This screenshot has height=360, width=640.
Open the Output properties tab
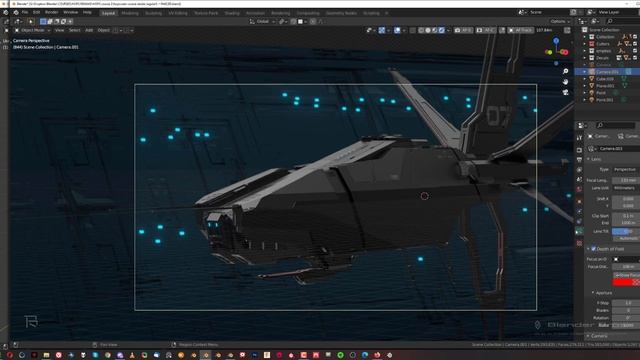click(x=579, y=160)
